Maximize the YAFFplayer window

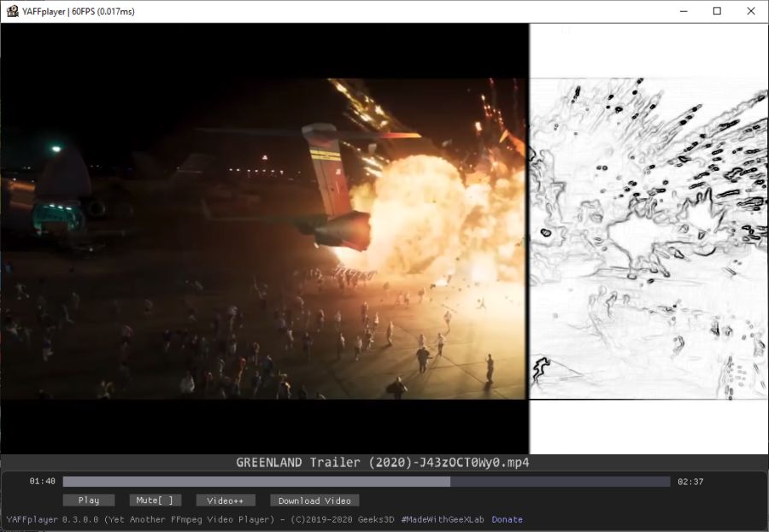click(717, 11)
